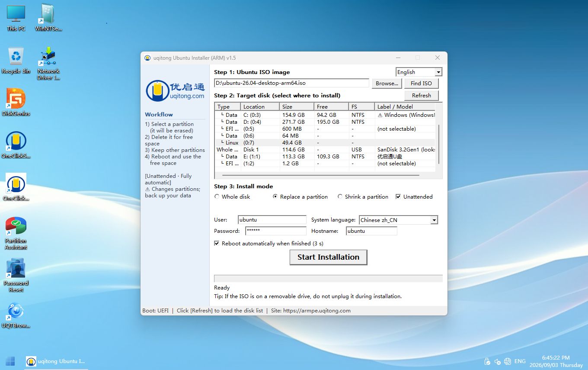Click Refresh disk list button
The height and width of the screenshot is (370, 588).
point(421,95)
